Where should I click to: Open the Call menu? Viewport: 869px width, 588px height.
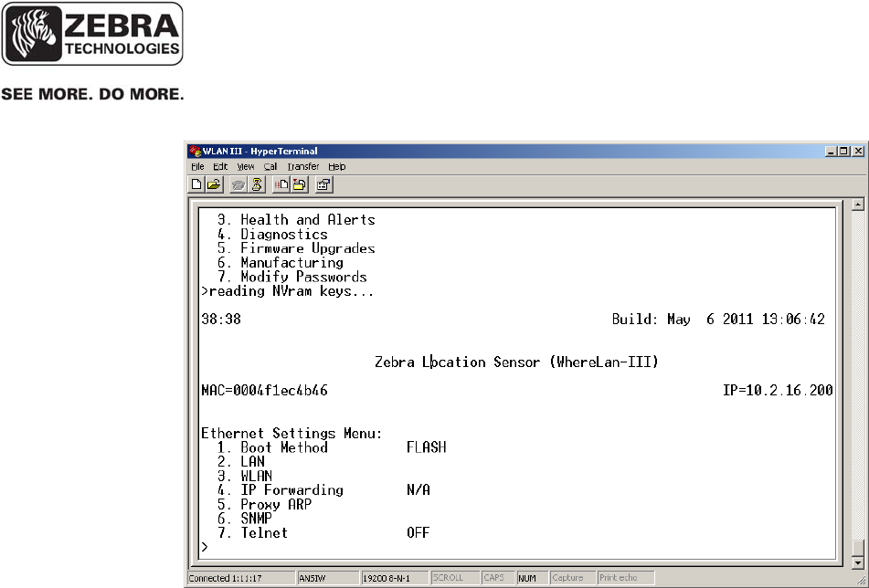pos(270,167)
